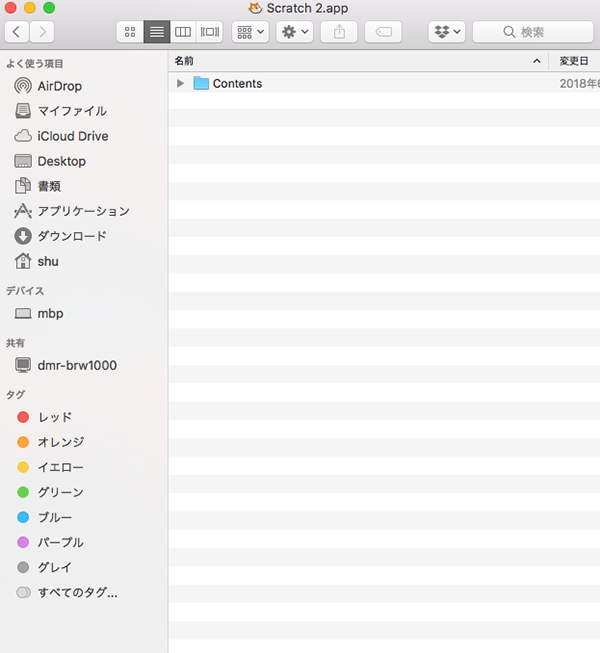Click the アプリケーション icon
Viewport: 600px width, 653px height.
click(23, 211)
